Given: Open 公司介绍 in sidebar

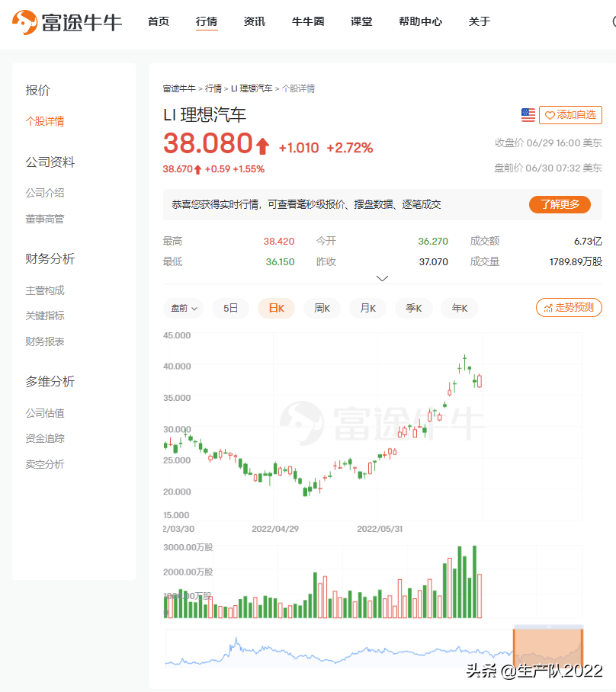Looking at the screenshot, I should point(45,193).
